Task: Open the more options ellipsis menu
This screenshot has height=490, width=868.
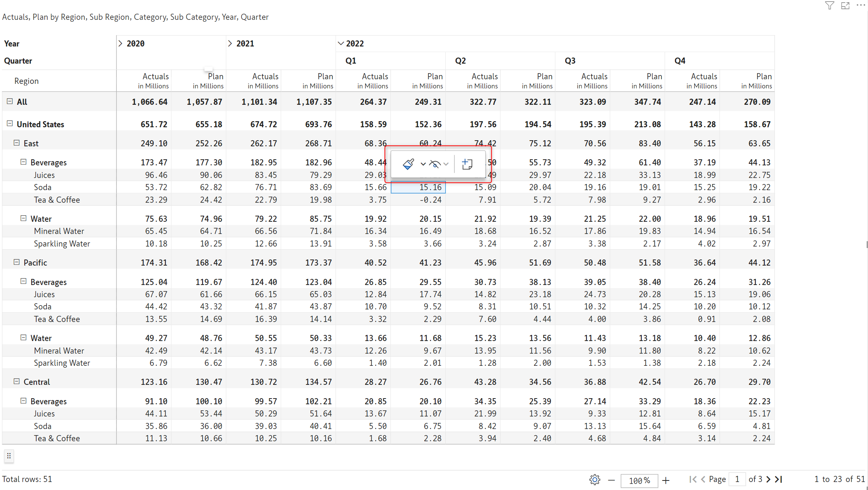Action: [861, 5]
